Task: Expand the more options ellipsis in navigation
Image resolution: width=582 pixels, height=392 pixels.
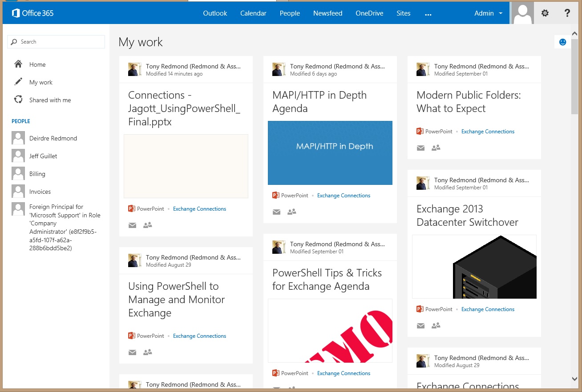Action: click(x=428, y=14)
